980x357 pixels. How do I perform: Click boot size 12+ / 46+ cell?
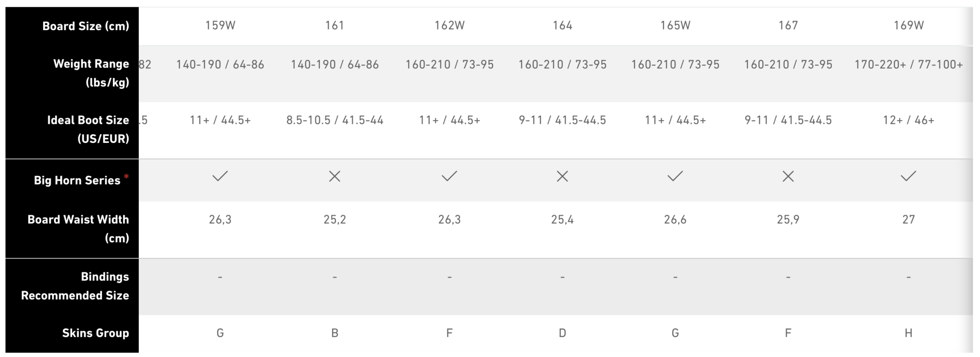click(909, 120)
